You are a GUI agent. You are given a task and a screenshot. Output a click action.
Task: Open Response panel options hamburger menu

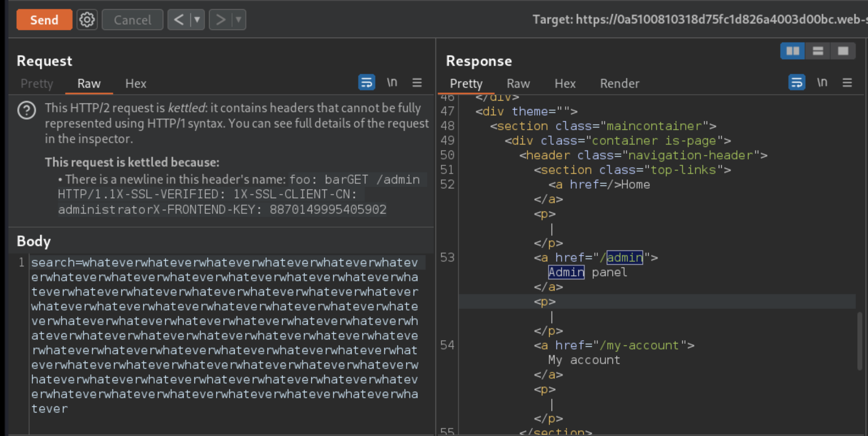click(x=847, y=83)
